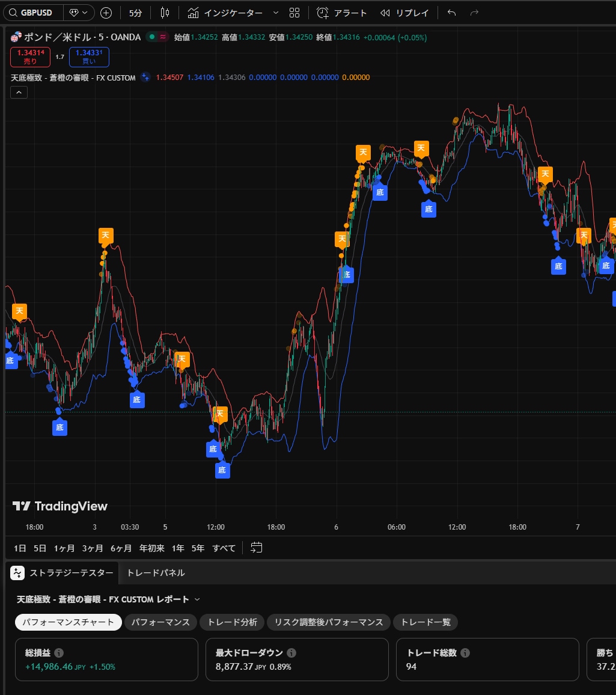Select the 3ヶ月 date range

[93, 548]
